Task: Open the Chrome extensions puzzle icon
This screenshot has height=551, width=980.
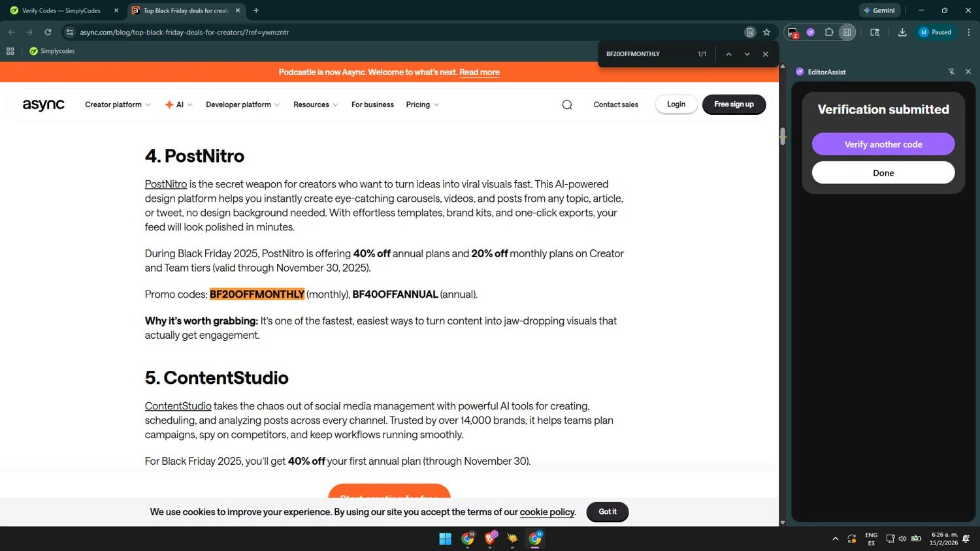Action: click(x=829, y=32)
